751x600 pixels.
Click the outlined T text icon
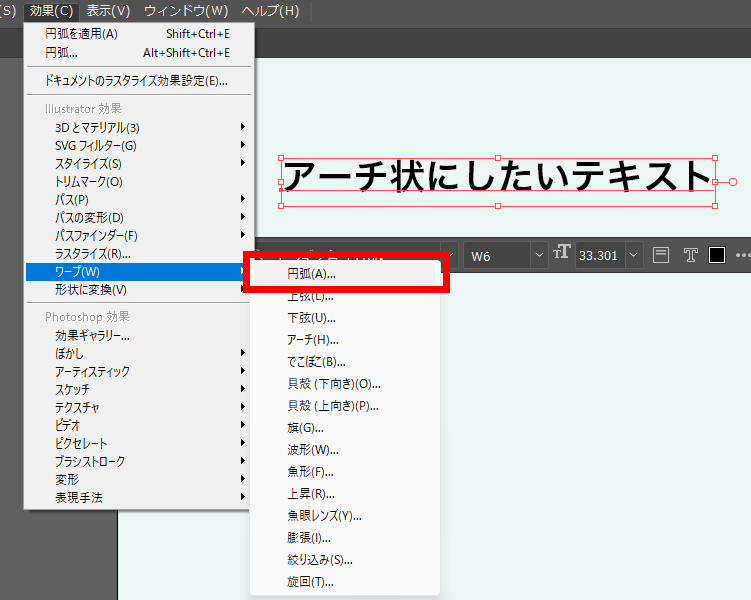coord(690,255)
